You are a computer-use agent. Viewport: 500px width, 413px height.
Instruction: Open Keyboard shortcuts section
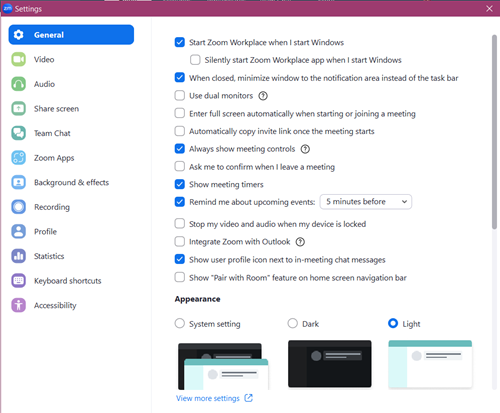(71, 281)
